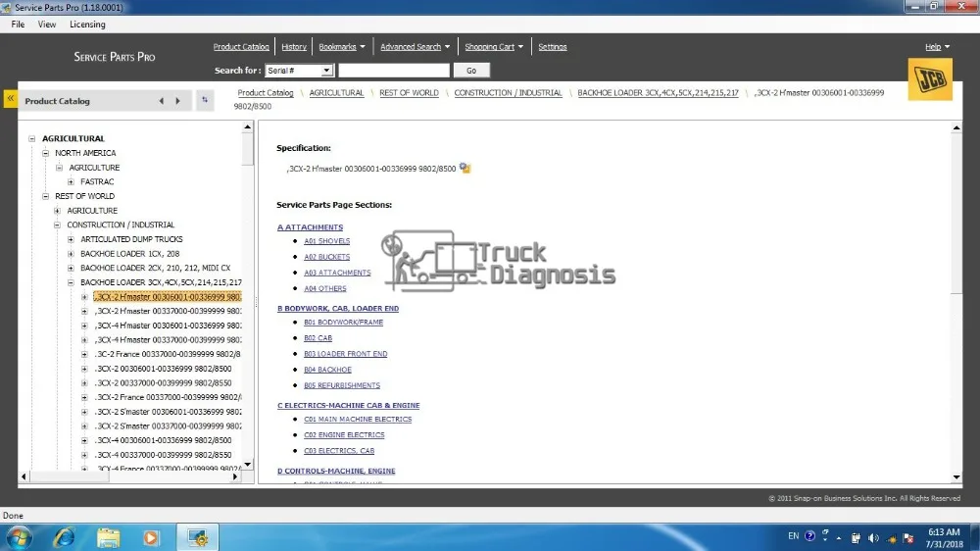Go back with Product Catalog left arrow
This screenshot has width=980, height=551.
(162, 101)
